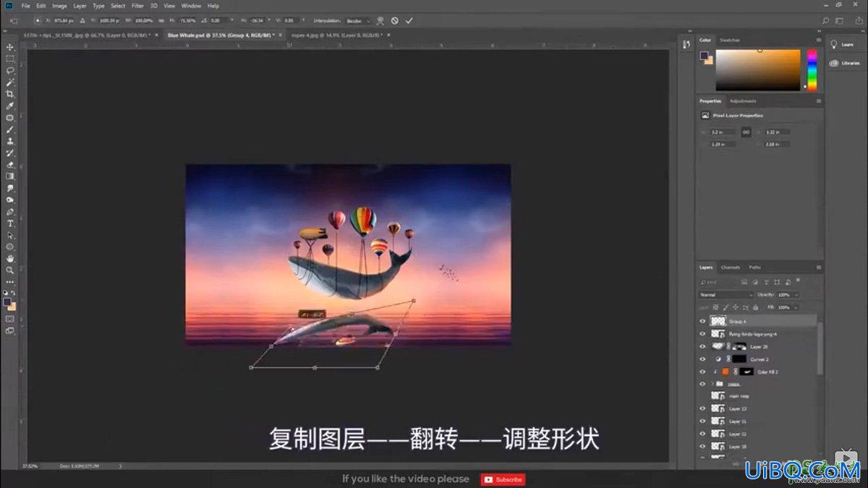This screenshot has height=488, width=868.
Task: Toggle visibility of Layer 28
Action: (x=702, y=346)
